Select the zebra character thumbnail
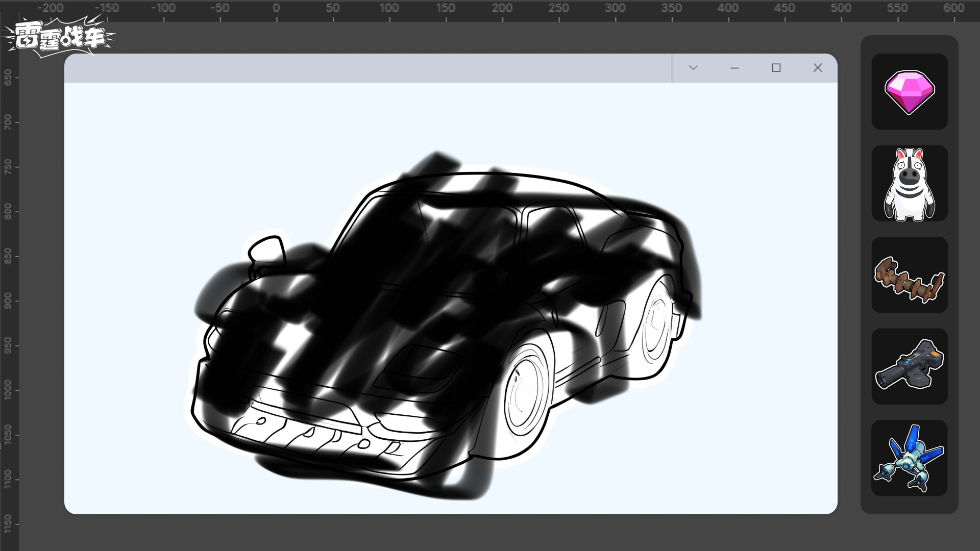 click(910, 184)
